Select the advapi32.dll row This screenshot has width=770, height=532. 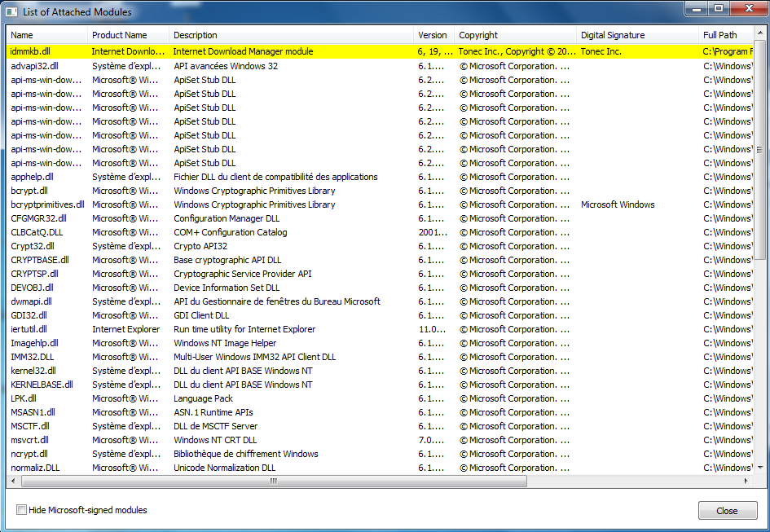(x=380, y=66)
